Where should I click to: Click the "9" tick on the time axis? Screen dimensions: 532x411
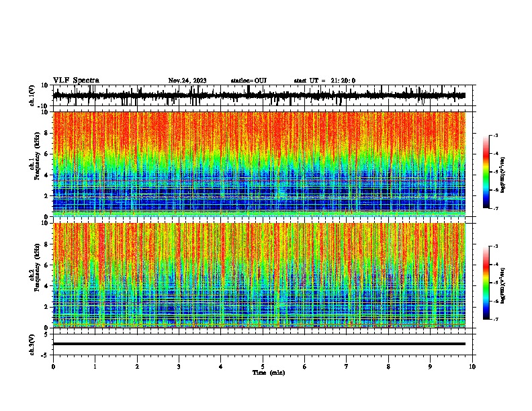[x=430, y=367]
